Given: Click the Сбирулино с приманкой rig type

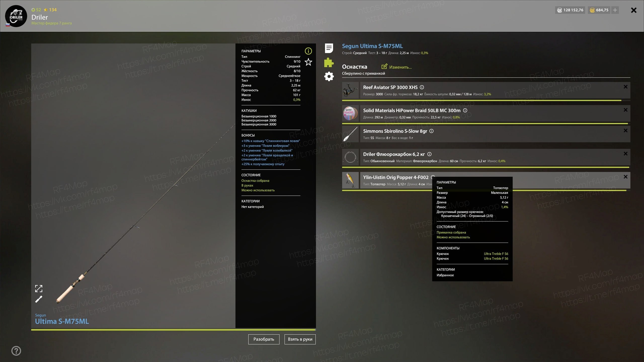Looking at the screenshot, I should click(x=363, y=73).
